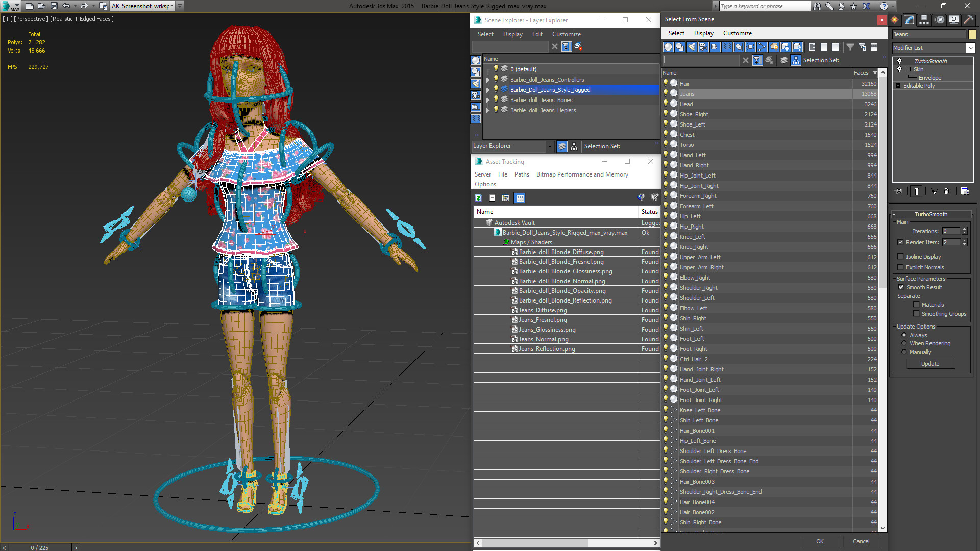Toggle the Display Cameras filter icon
Screen dimensions: 980x551
(x=703, y=47)
